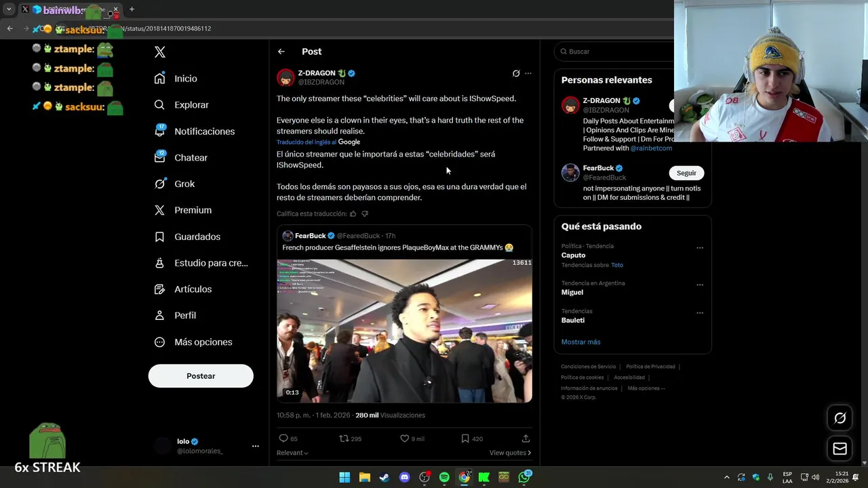Open the floating messages envelope button
Viewport: 868px width, 488px height.
click(840, 449)
